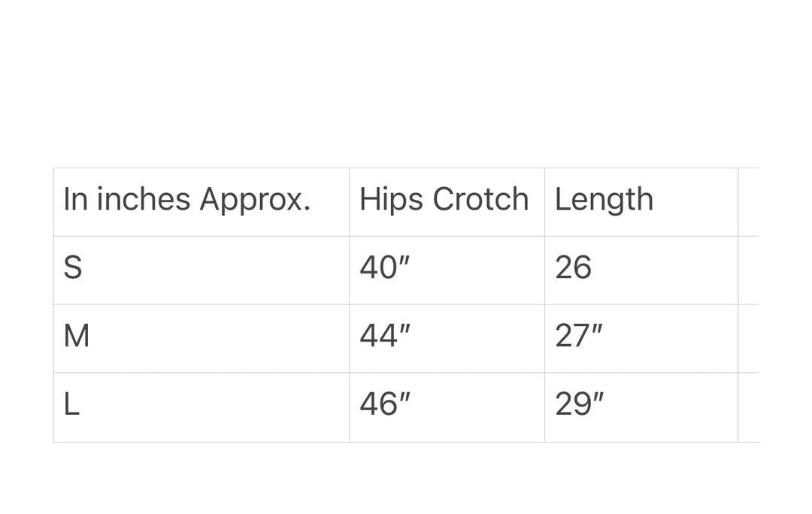The width and height of the screenshot is (812, 514).
Task: Click the word "Approx." in the header
Action: [x=255, y=200]
